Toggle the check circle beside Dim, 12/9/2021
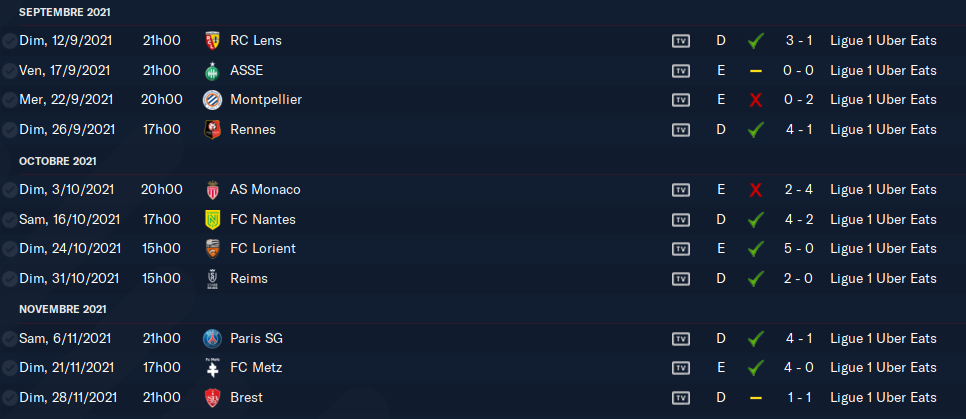 [x=9, y=41]
